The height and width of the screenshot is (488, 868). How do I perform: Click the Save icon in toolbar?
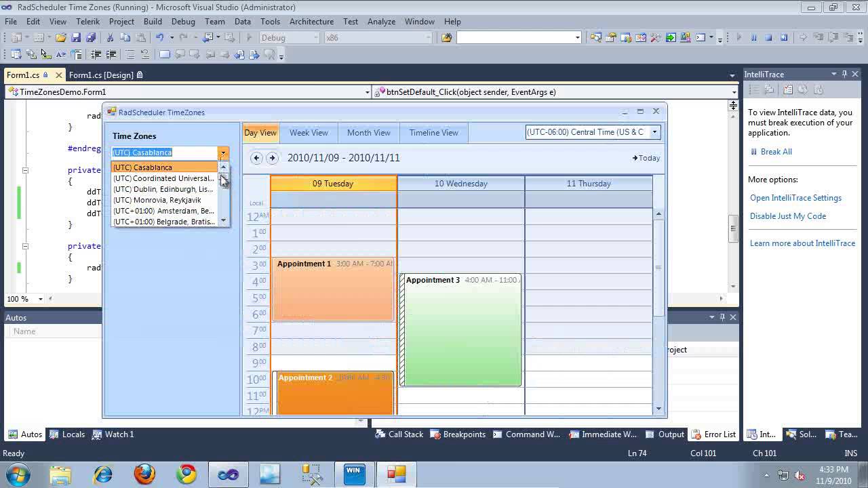(x=76, y=38)
